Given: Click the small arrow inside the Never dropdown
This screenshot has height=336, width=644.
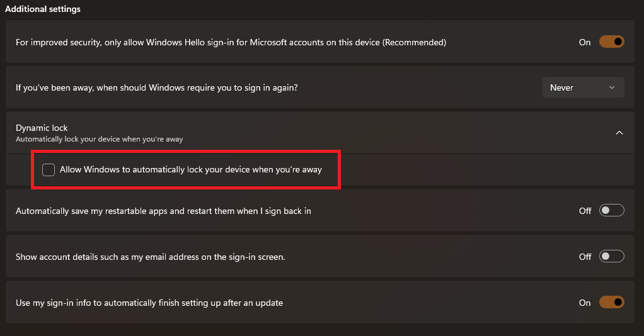Looking at the screenshot, I should click(x=612, y=88).
